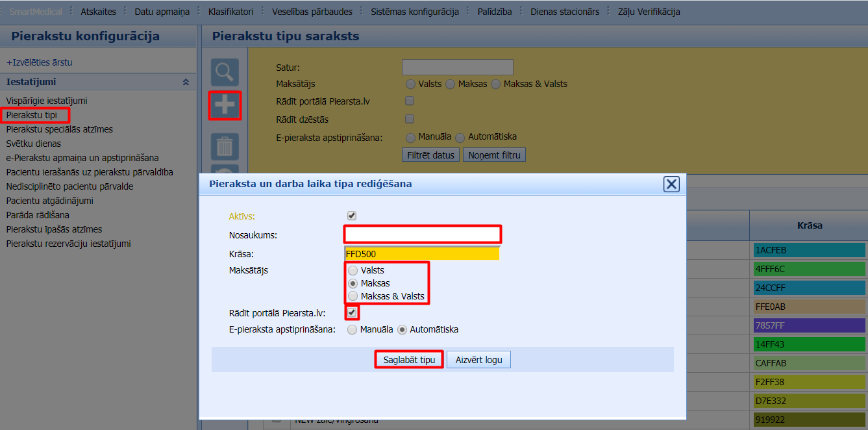Open the Sistēmas konfigurācija menu
Screen dimensions: 868x430
tap(414, 12)
